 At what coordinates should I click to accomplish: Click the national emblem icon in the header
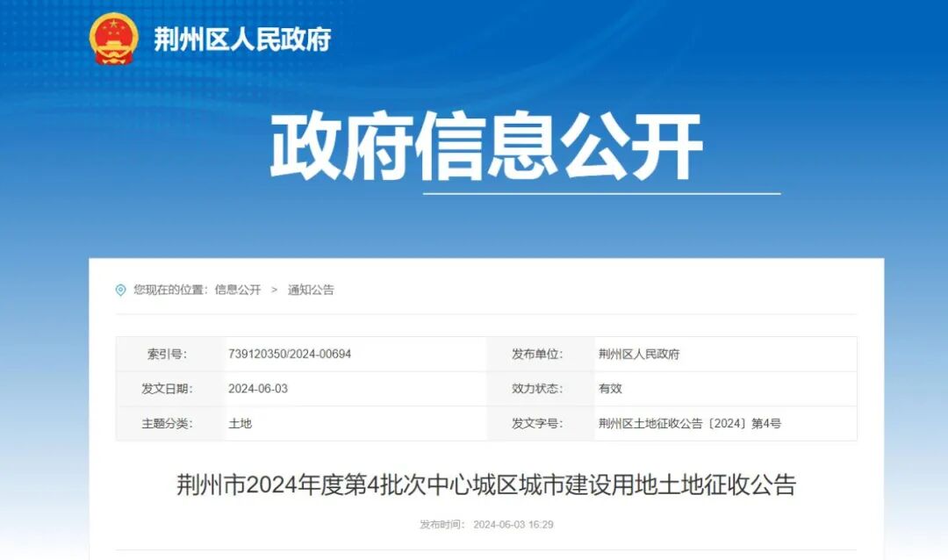tap(112, 37)
